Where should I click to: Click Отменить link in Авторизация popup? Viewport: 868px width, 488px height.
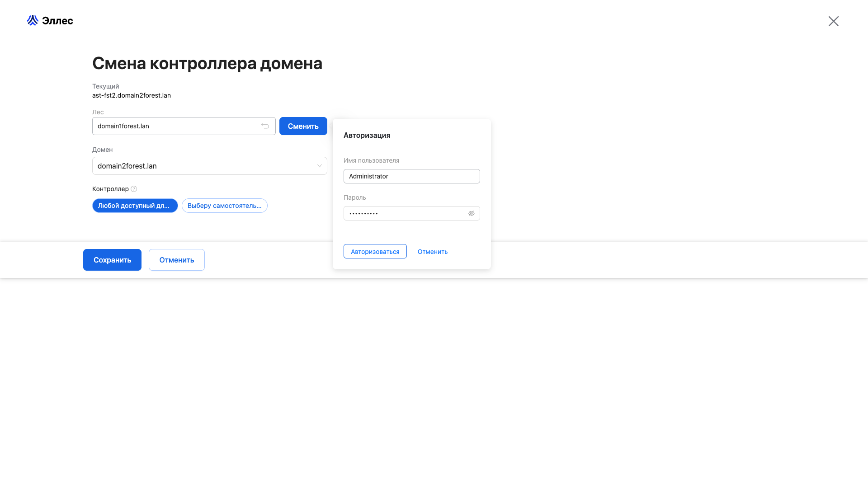tap(432, 252)
